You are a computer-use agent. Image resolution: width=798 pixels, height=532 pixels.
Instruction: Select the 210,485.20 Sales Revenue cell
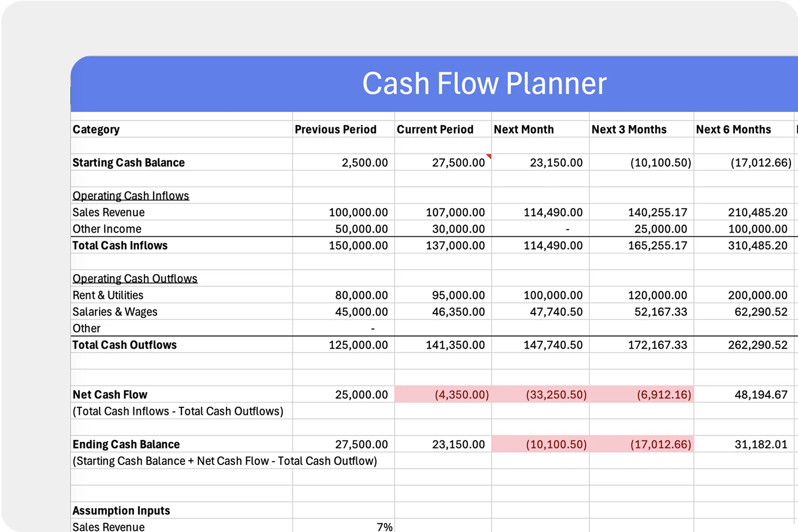point(744,212)
